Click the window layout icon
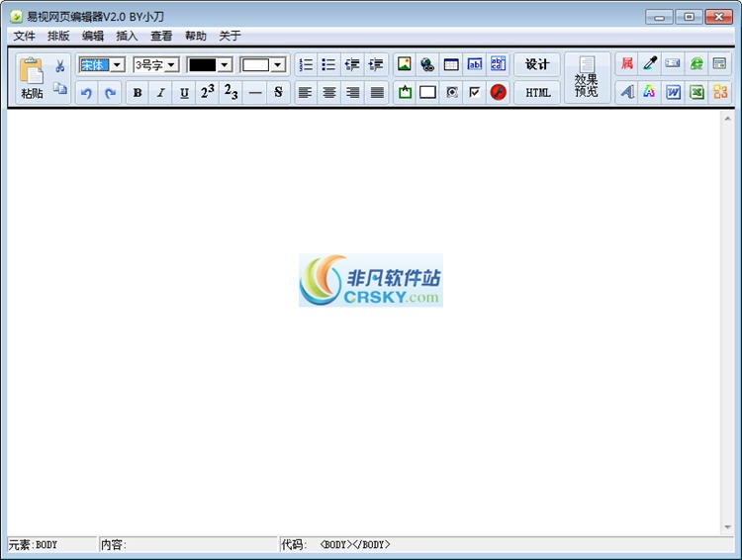This screenshot has height=560, width=742. pos(720,64)
